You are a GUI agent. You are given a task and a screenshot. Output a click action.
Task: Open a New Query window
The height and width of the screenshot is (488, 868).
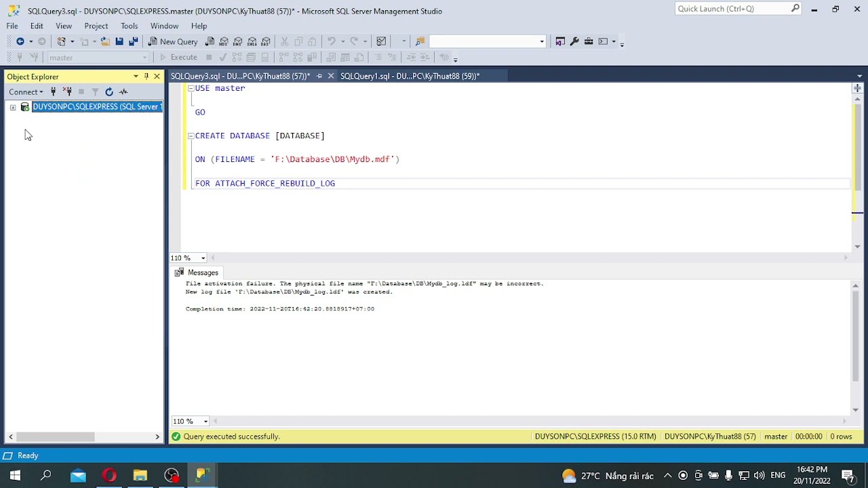point(173,41)
